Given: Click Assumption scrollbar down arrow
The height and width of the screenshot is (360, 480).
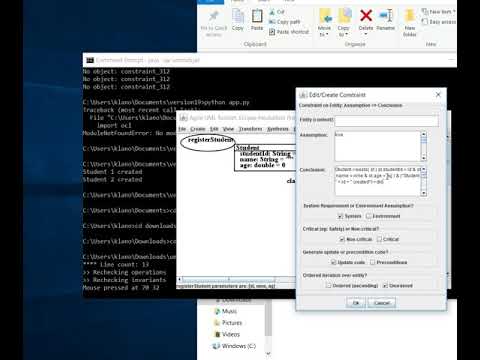Looking at the screenshot, I should pyautogui.click(x=424, y=158).
